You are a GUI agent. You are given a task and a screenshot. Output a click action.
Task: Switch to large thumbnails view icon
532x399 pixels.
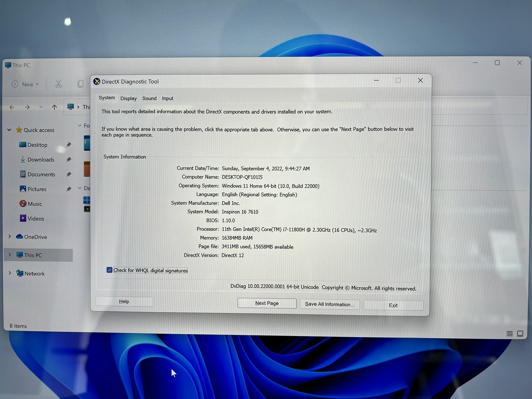pos(520,334)
